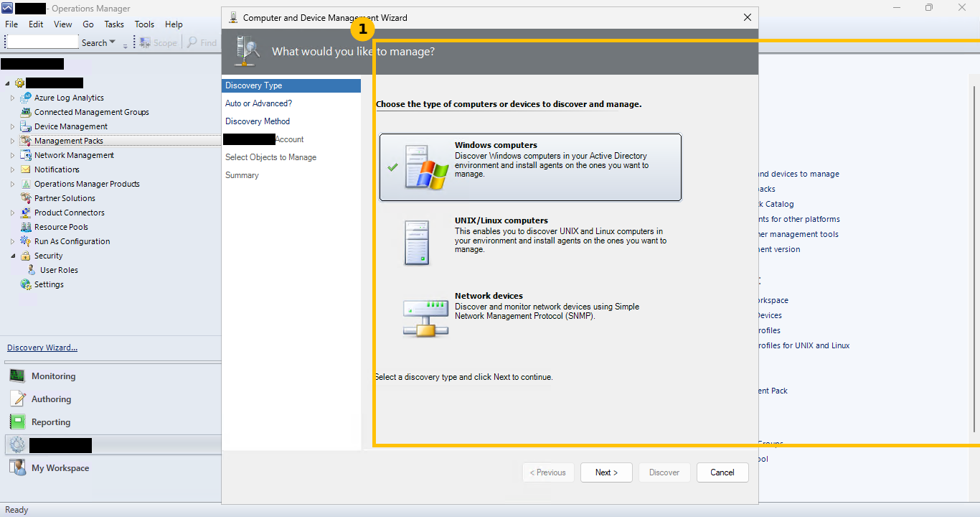Select the Management Packs tree label

pyautogui.click(x=69, y=141)
